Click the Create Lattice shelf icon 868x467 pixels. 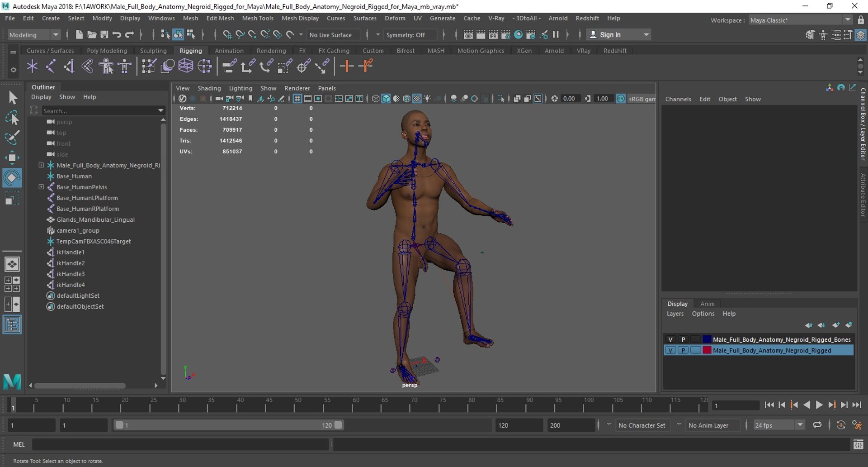coord(186,66)
